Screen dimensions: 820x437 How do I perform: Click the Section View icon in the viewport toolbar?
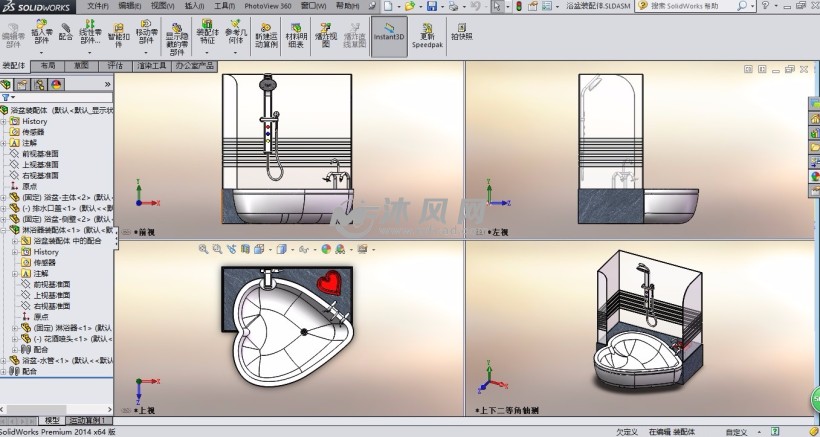pyautogui.click(x=245, y=249)
